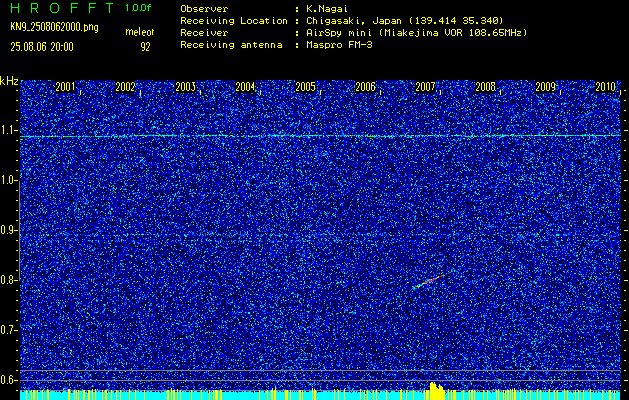
Task: Click the 2003 time marker
Action: click(x=185, y=87)
